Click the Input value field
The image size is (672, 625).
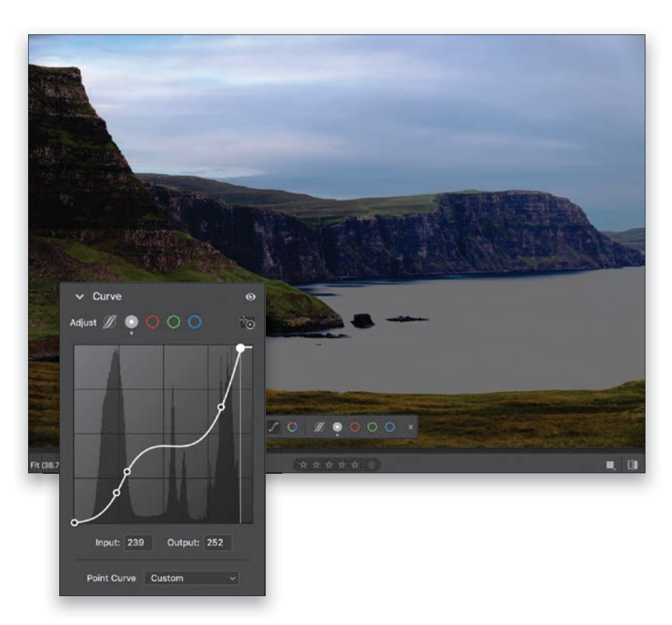click(x=138, y=542)
